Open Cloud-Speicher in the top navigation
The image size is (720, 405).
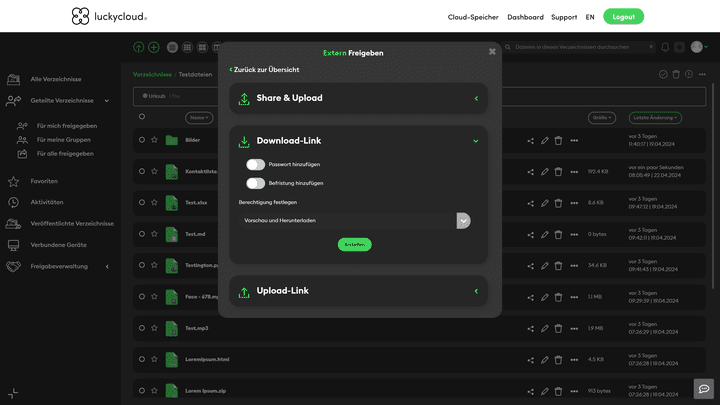(x=474, y=17)
